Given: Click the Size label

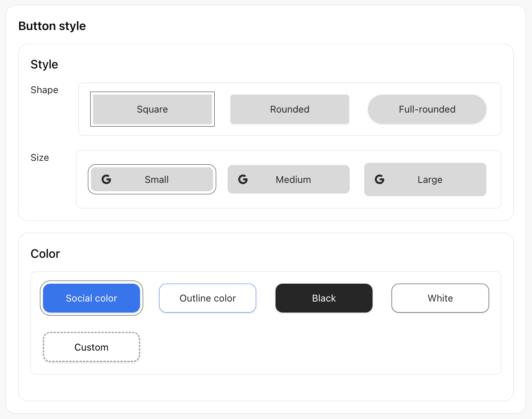Looking at the screenshot, I should [x=40, y=157].
